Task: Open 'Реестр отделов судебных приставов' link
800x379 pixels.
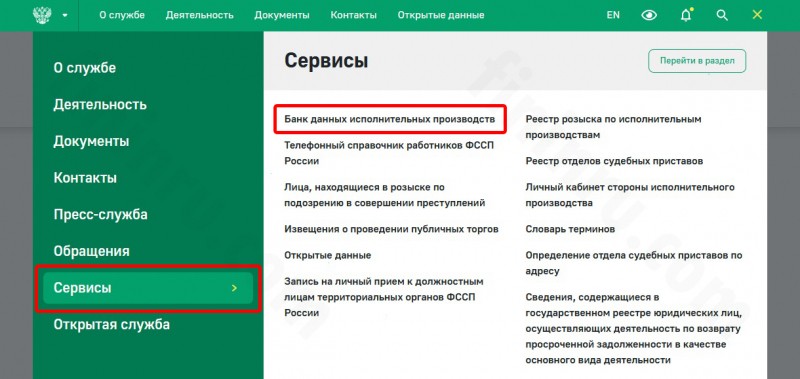Action: [x=614, y=161]
